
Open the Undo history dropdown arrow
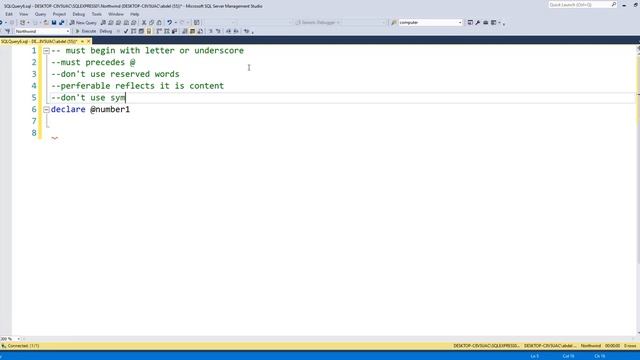[176, 22]
